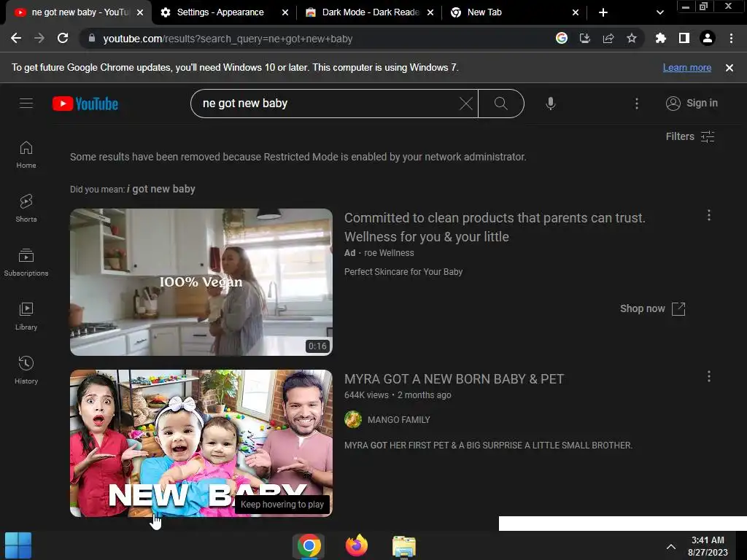The width and height of the screenshot is (747, 560).
Task: Open 'MYRA GOT A NEW BORN BABY & PET' title
Action: click(454, 379)
